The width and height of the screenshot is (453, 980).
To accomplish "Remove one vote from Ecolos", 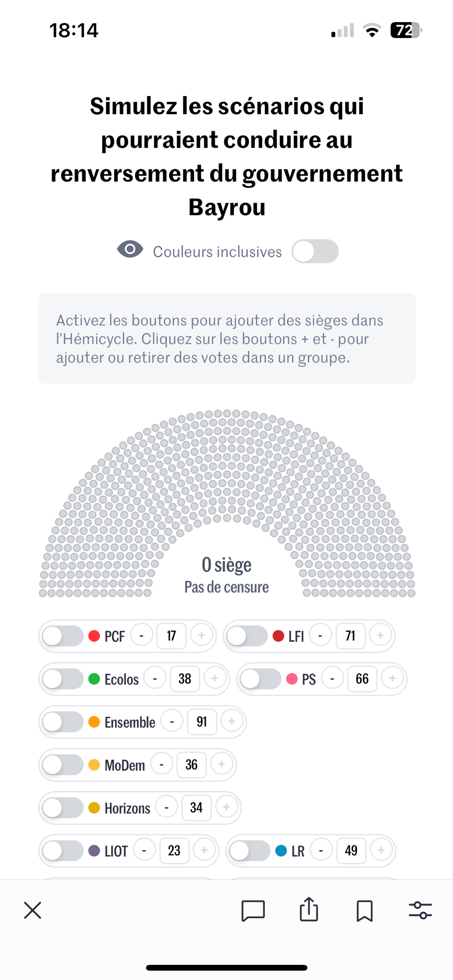I will (x=155, y=679).
